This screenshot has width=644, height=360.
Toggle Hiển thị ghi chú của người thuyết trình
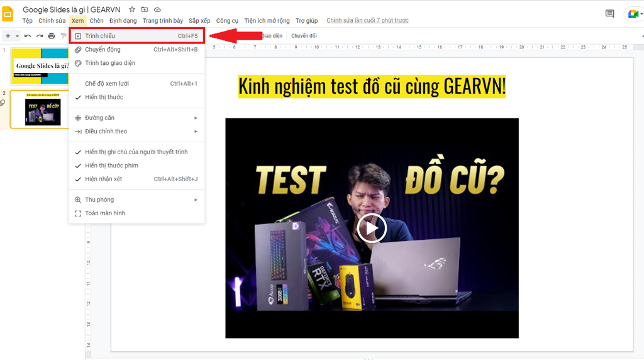tap(136, 152)
